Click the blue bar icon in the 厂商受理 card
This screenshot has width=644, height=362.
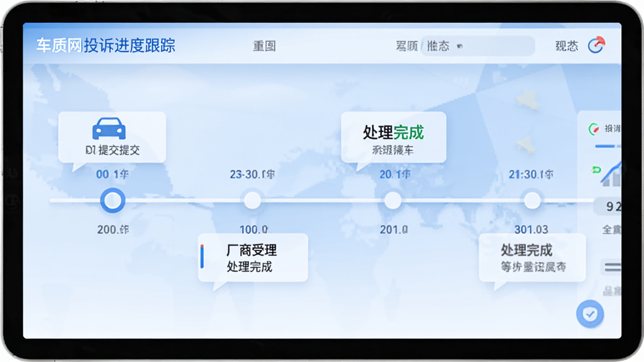pos(202,256)
